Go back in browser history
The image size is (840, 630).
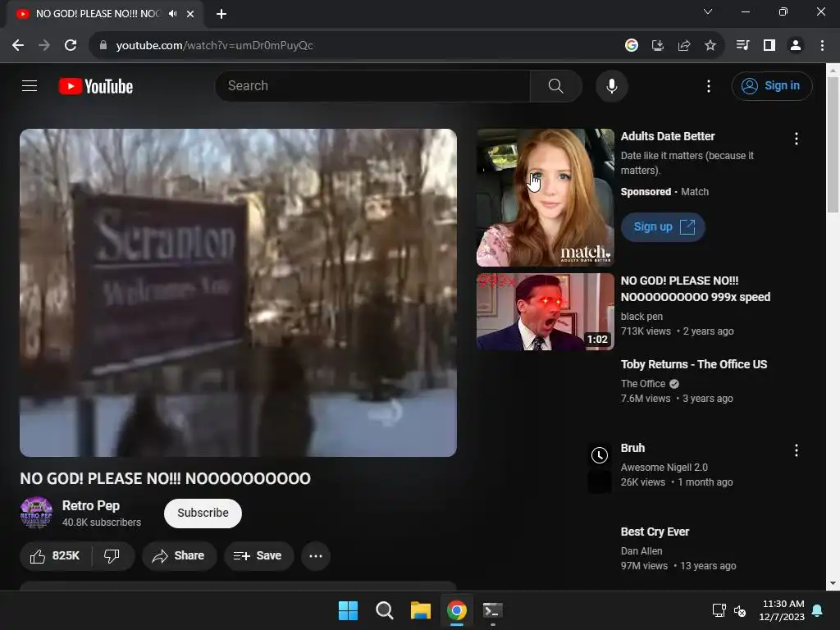tap(18, 46)
